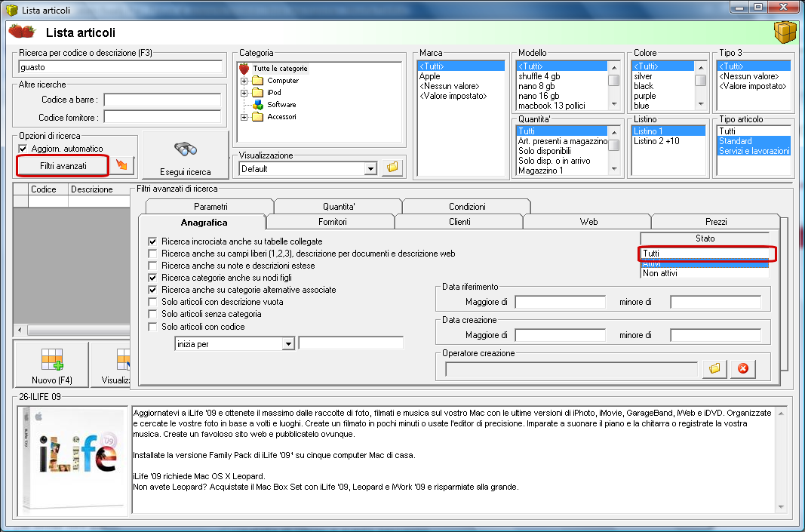The image size is (805, 532).
Task: Clear Operatore creazione with red X button
Action: click(x=743, y=369)
